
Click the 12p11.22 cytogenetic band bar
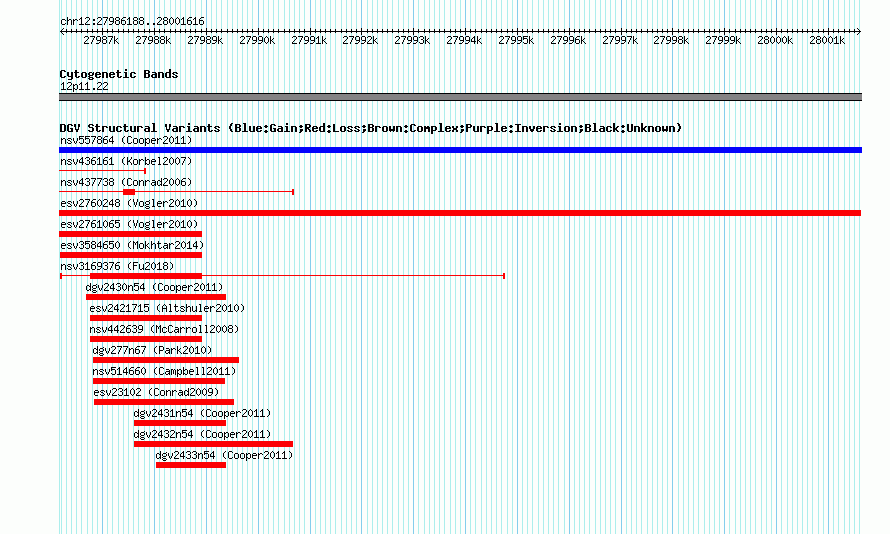460,97
